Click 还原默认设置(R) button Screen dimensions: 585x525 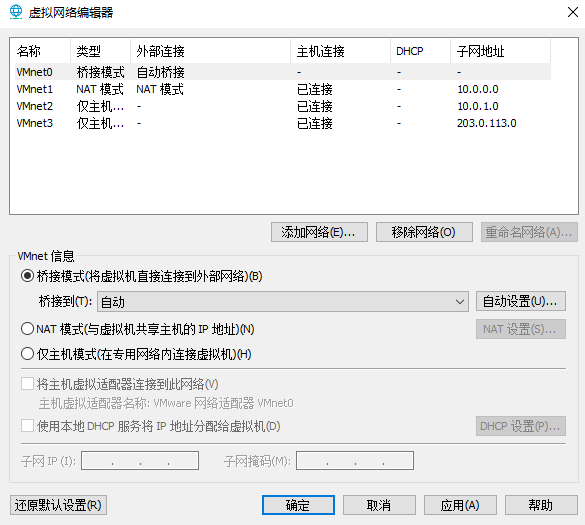pos(58,505)
